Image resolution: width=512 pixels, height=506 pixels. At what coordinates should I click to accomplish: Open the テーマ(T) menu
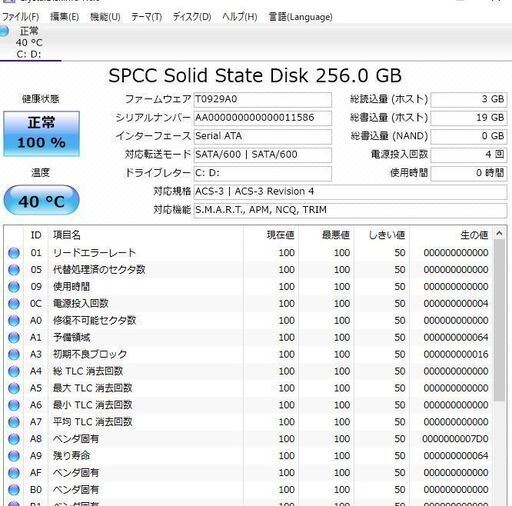tap(146, 17)
